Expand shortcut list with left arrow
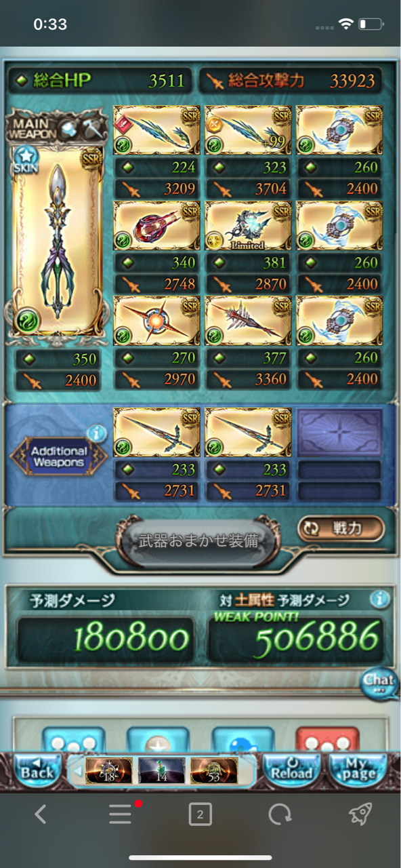Screen dimensions: 401x868 pyautogui.click(x=78, y=770)
